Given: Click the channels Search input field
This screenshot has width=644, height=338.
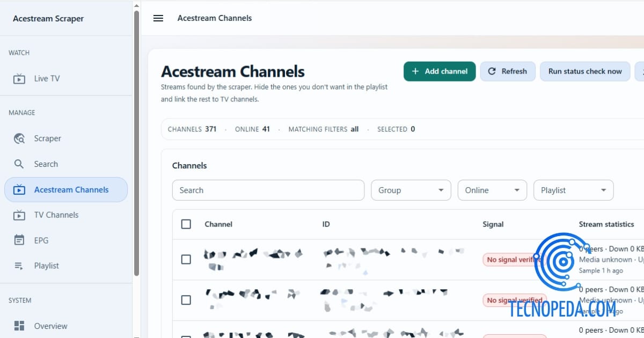Looking at the screenshot, I should (x=268, y=190).
